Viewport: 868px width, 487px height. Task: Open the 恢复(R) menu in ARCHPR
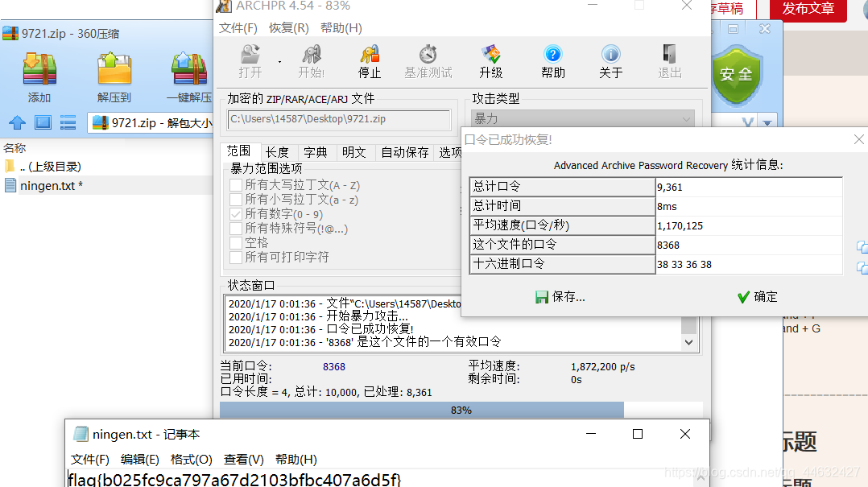pos(289,27)
